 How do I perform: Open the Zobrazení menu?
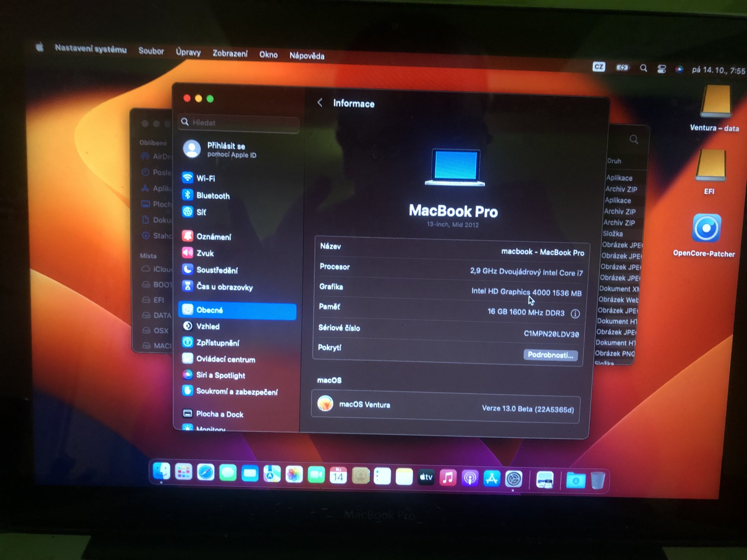[230, 53]
